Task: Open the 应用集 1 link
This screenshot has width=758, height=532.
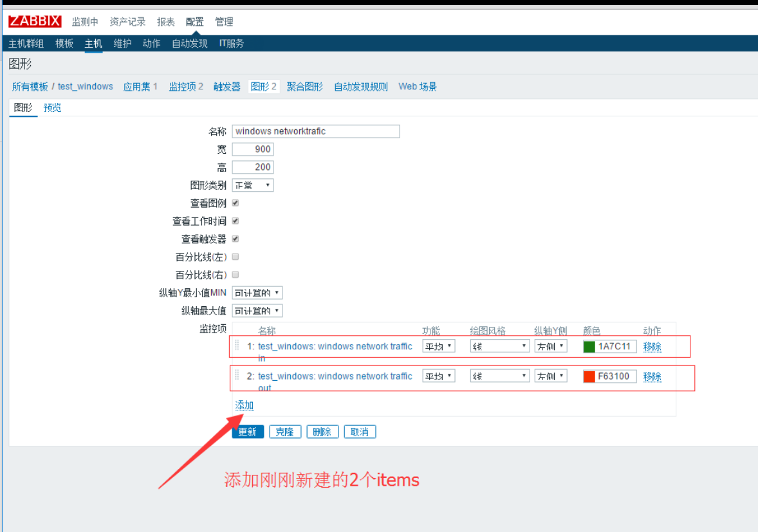Action: pos(140,86)
